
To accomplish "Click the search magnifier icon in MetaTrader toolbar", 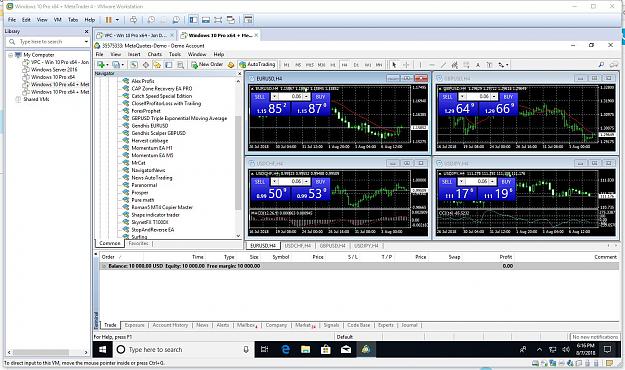I will pyautogui.click(x=601, y=65).
